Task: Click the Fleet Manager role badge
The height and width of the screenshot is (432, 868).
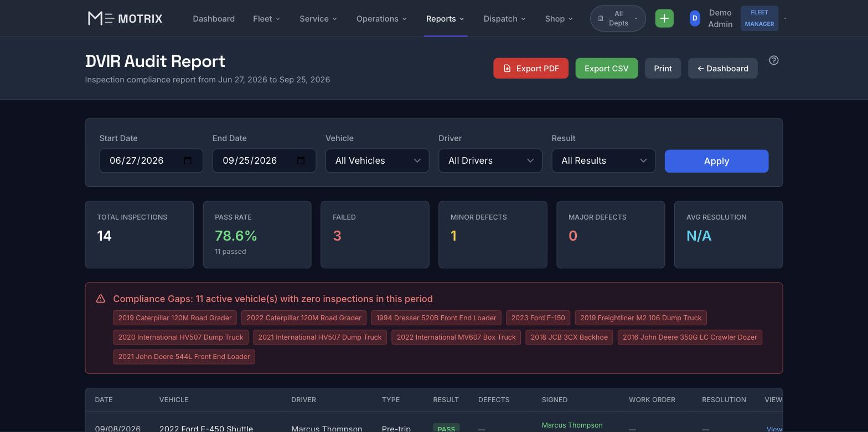Action: 759,18
